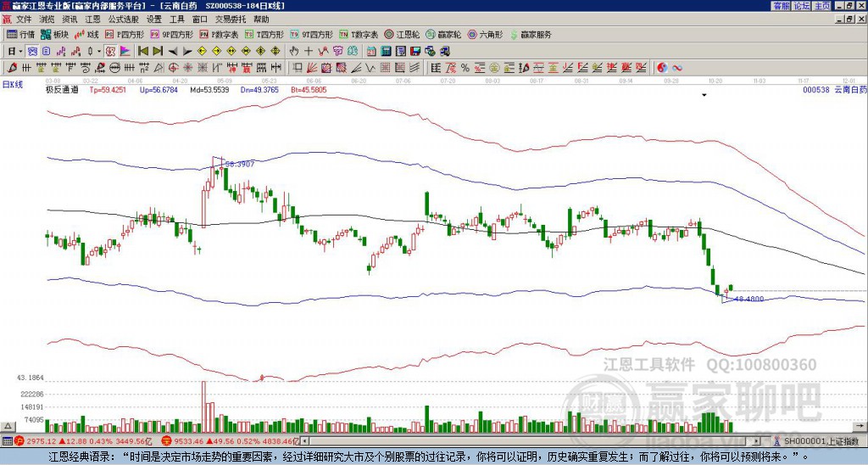Click the floppy disk save icon

point(415,52)
